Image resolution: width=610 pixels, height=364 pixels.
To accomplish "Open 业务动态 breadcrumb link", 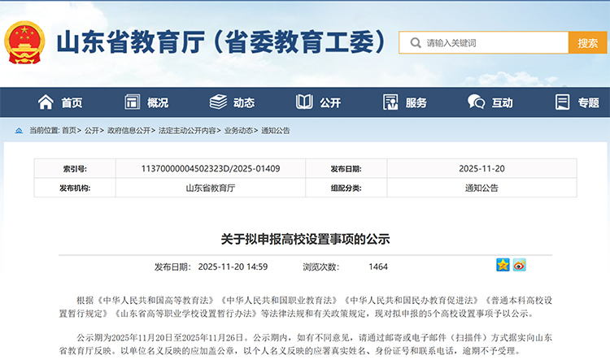I will pyautogui.click(x=237, y=131).
